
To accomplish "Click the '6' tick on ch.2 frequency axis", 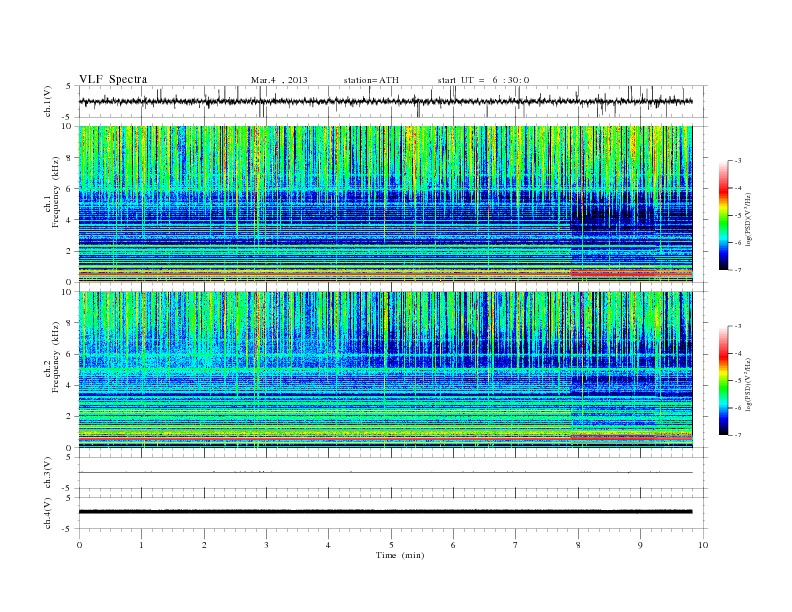I will [69, 354].
